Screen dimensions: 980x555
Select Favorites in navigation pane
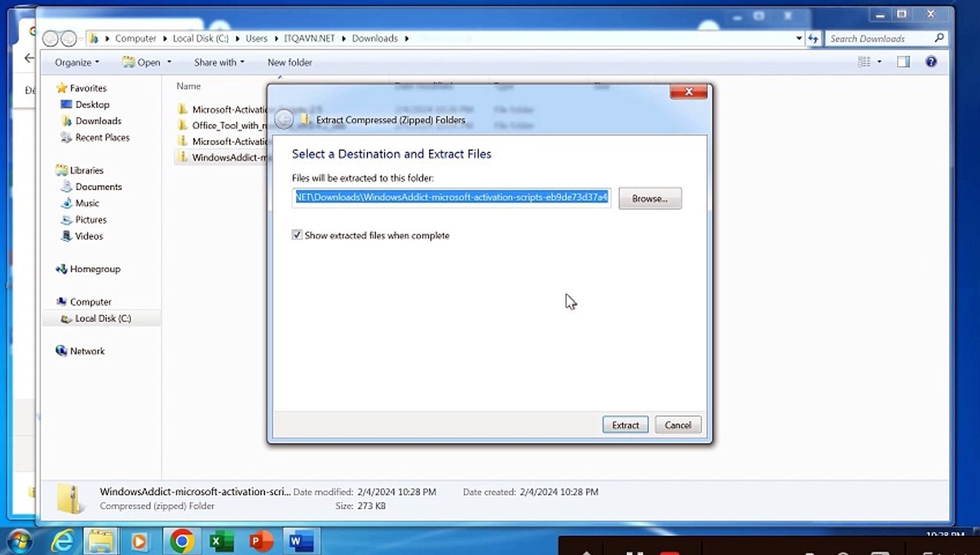click(88, 88)
